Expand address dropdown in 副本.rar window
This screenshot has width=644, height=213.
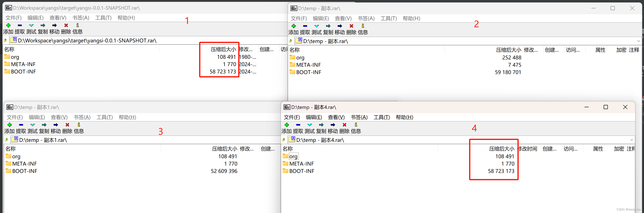click(x=638, y=41)
